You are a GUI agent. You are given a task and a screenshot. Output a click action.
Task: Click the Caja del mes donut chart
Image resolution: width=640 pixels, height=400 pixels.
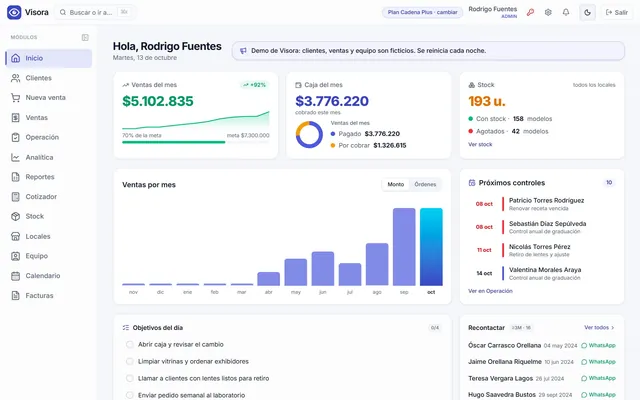point(309,134)
